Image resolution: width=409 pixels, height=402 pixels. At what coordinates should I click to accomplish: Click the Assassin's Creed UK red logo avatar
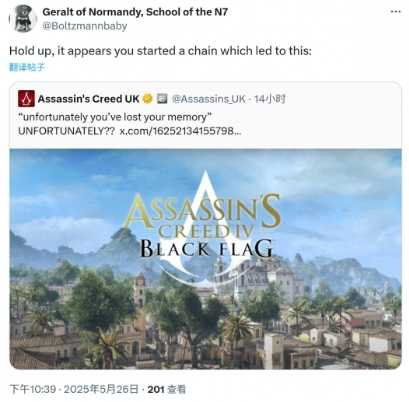click(26, 99)
